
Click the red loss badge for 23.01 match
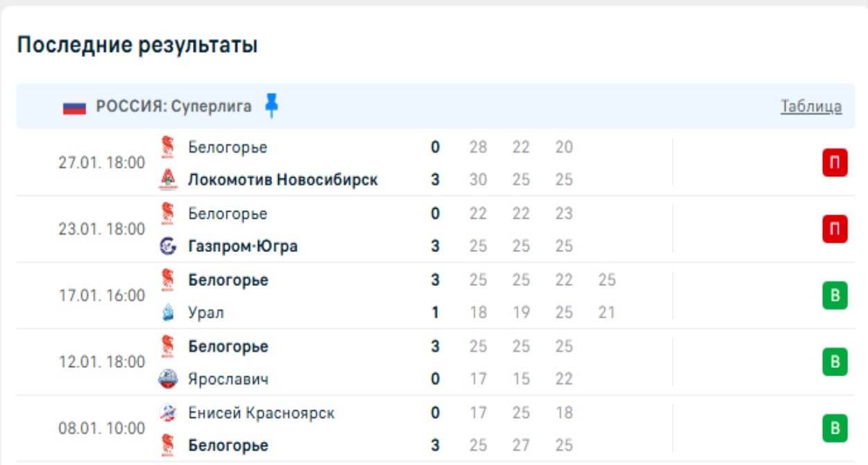coord(835,230)
